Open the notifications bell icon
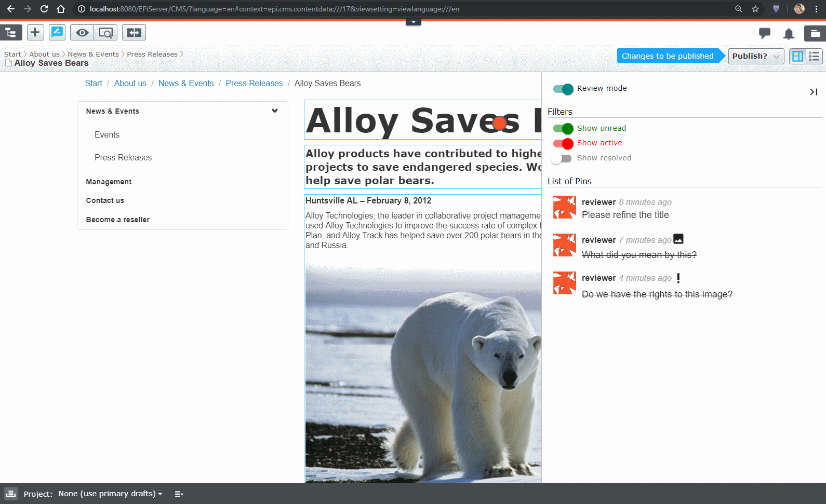This screenshot has height=504, width=826. tap(789, 34)
